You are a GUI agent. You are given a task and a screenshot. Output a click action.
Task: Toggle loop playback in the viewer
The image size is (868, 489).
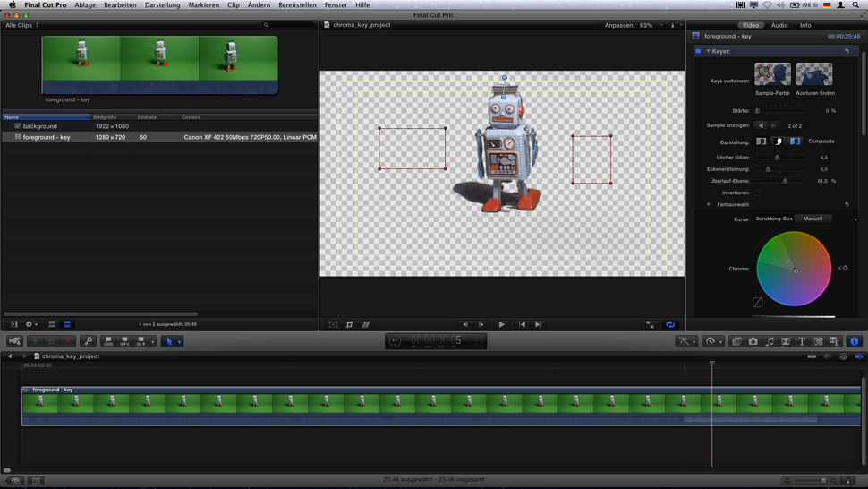[x=670, y=324]
